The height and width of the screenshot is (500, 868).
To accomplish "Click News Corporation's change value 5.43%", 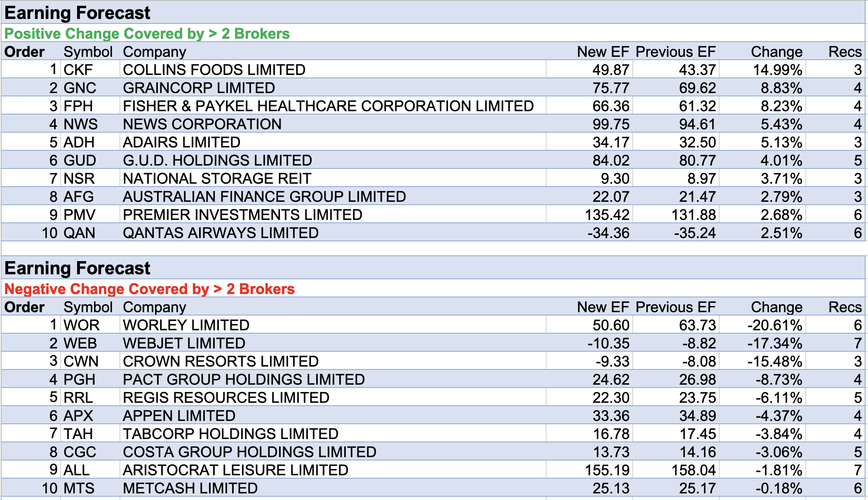I will click(x=781, y=124).
